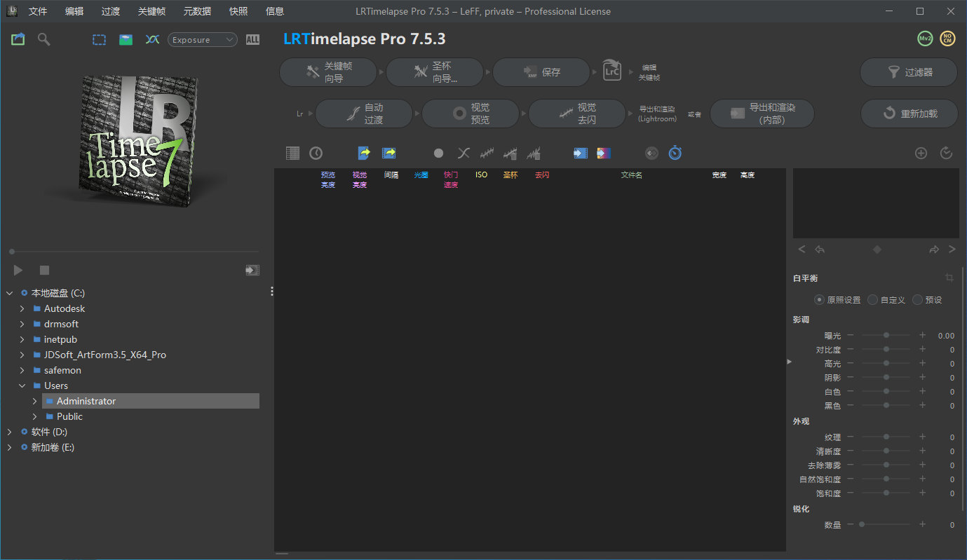The image size is (967, 560).
Task: Select the 自定义 radio button
Action: click(873, 299)
